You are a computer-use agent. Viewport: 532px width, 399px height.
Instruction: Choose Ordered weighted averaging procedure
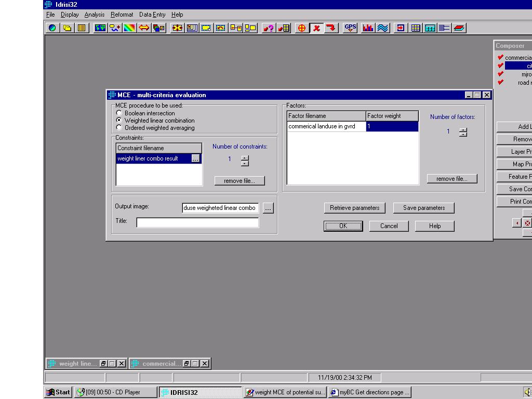coord(119,128)
